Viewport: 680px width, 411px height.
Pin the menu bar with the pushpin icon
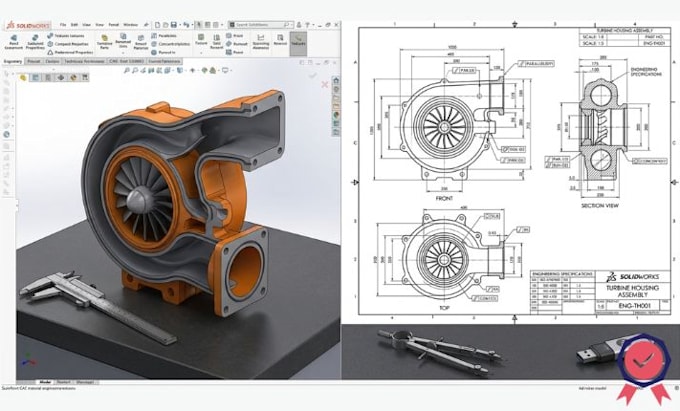[x=147, y=25]
